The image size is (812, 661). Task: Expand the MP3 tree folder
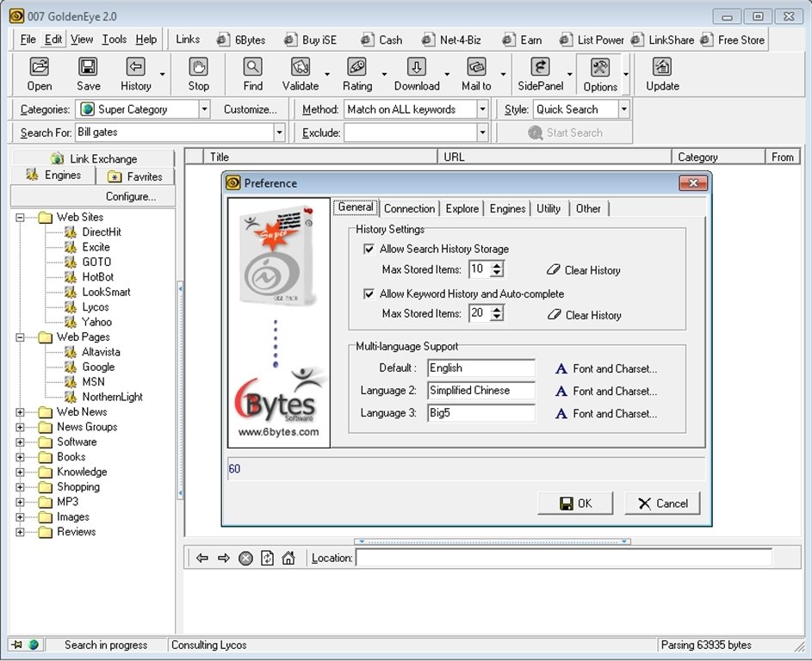pos(20,502)
